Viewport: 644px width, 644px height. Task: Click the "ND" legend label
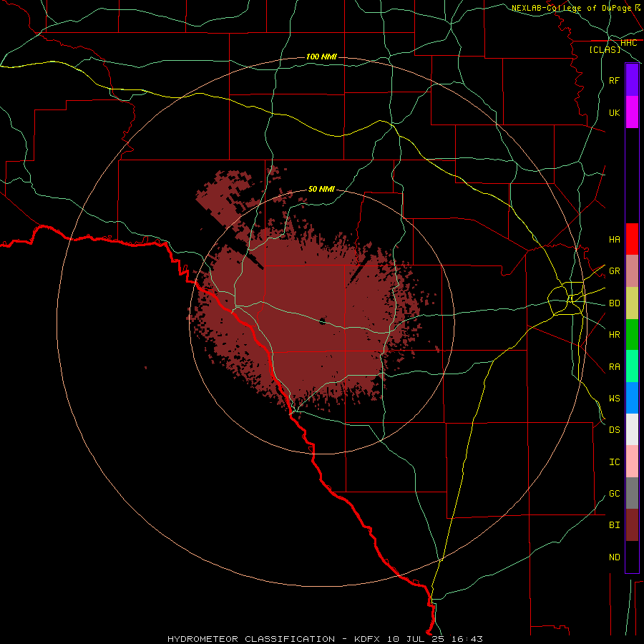(614, 557)
